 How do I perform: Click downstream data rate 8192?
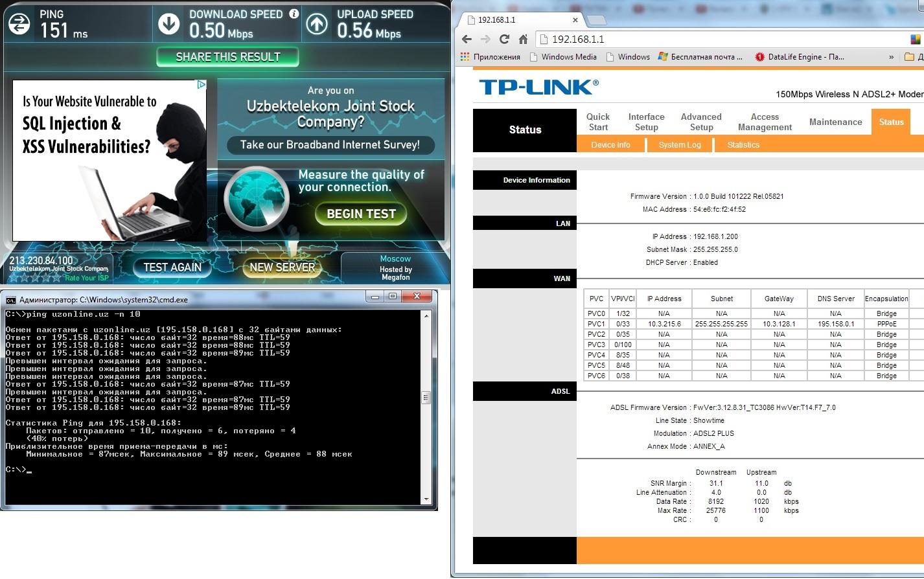pos(716,501)
